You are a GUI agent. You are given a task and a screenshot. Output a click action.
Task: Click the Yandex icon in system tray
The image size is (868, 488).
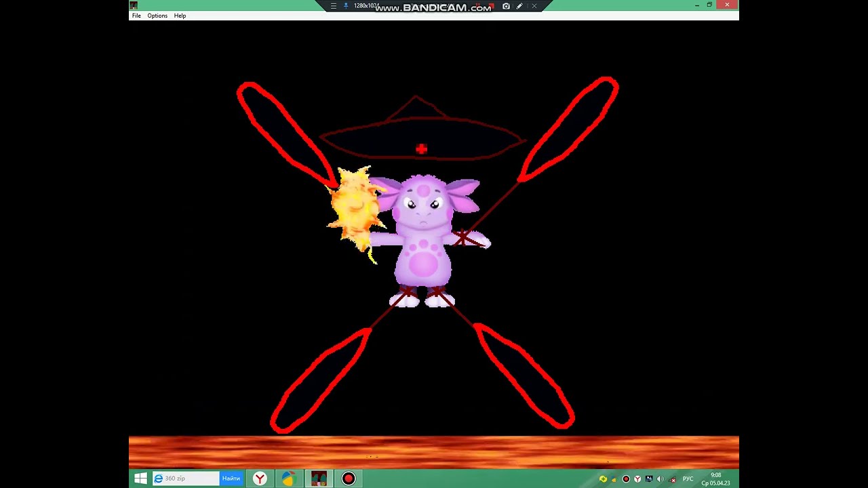coord(637,479)
